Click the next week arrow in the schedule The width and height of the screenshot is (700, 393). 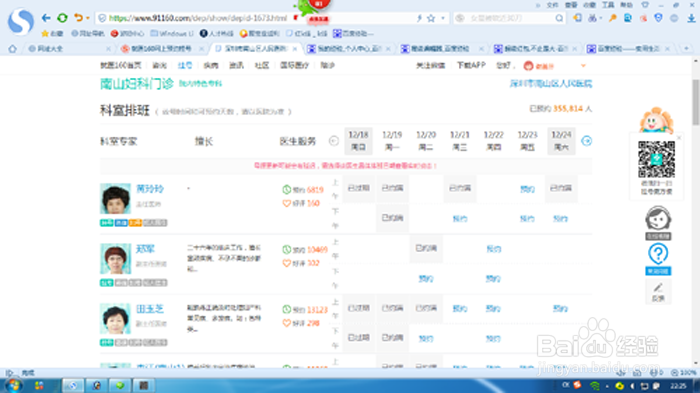pos(587,141)
